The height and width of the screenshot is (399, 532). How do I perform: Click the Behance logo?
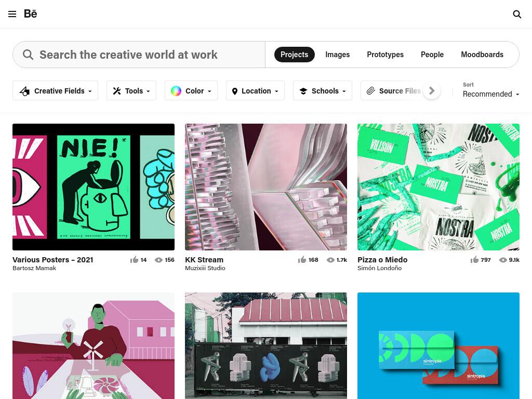[31, 14]
